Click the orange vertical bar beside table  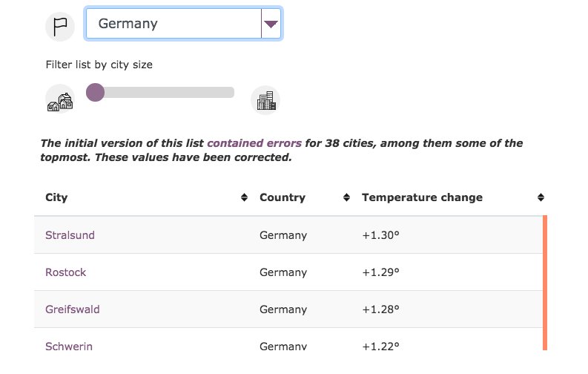point(545,283)
